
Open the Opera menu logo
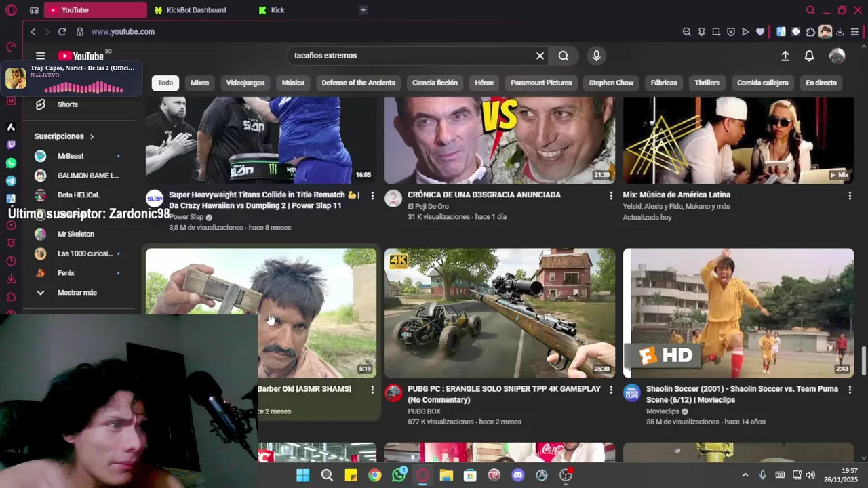[11, 10]
